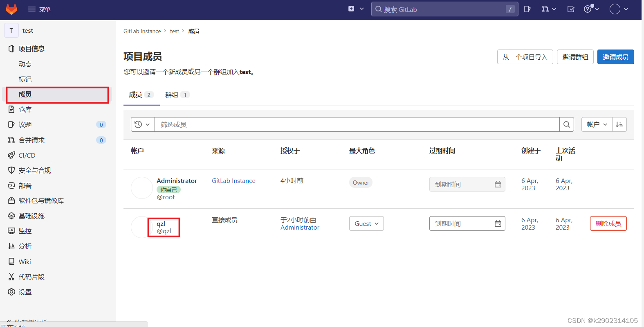Click the 设置 gear icon
Viewport: 644px width, 327px height.
click(11, 292)
